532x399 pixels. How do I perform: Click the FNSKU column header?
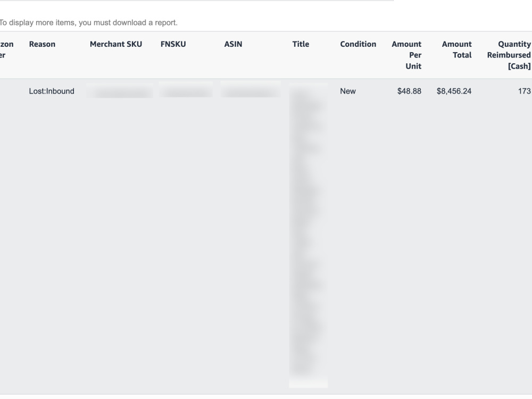point(173,44)
